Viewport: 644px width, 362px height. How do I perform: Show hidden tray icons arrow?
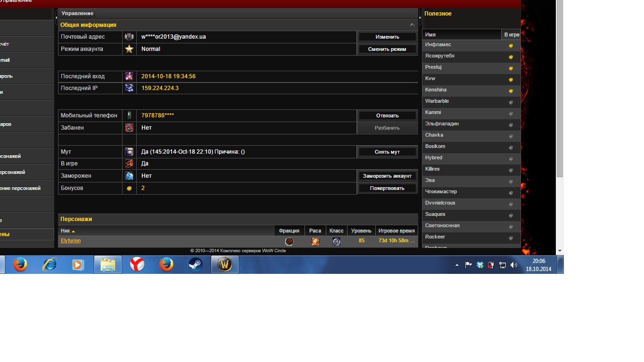457,265
